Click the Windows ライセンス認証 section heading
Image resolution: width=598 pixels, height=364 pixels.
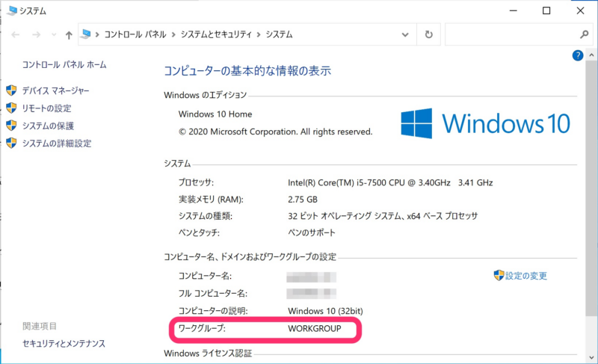[x=208, y=354]
